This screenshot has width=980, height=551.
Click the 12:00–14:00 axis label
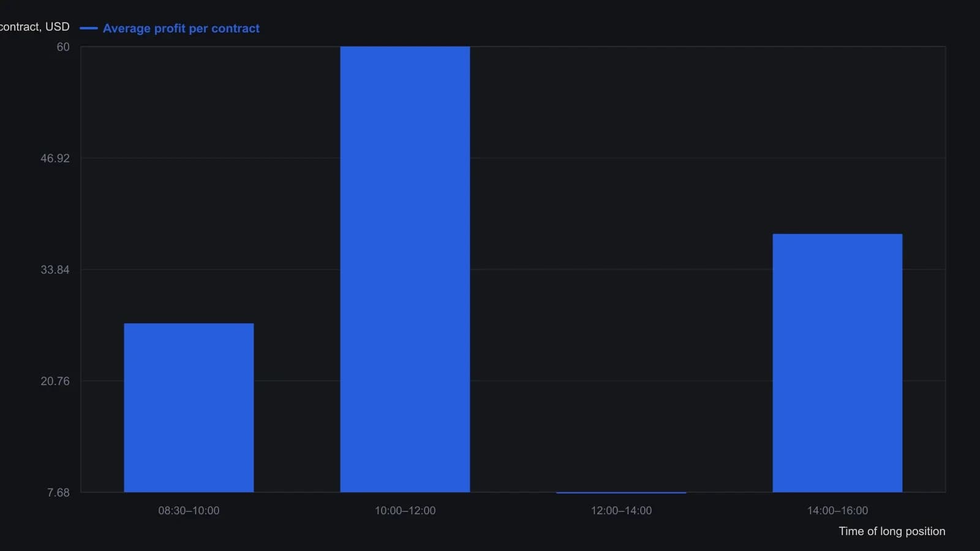[x=621, y=511]
